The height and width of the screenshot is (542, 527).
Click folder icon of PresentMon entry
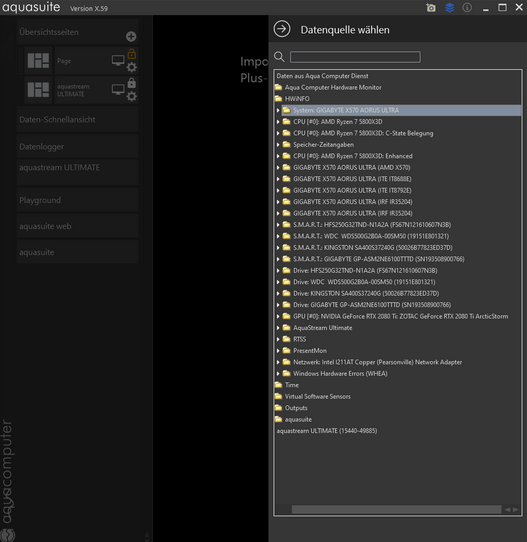286,350
